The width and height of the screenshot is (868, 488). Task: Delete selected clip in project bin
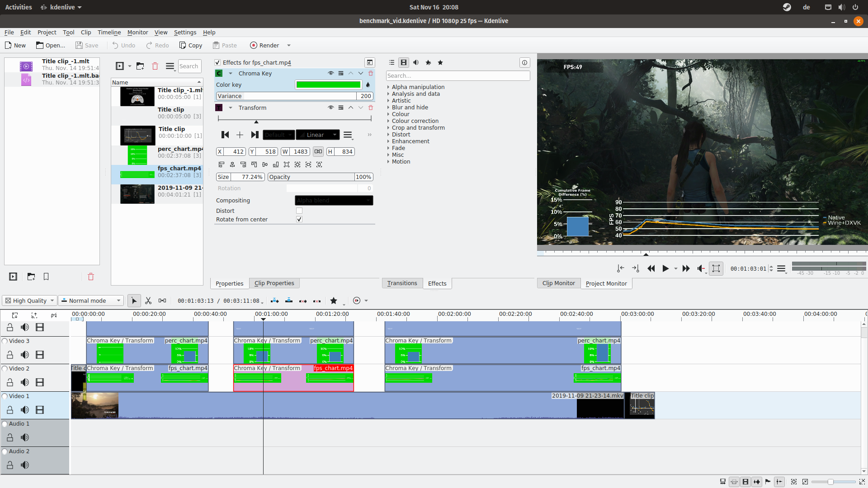[x=155, y=66]
